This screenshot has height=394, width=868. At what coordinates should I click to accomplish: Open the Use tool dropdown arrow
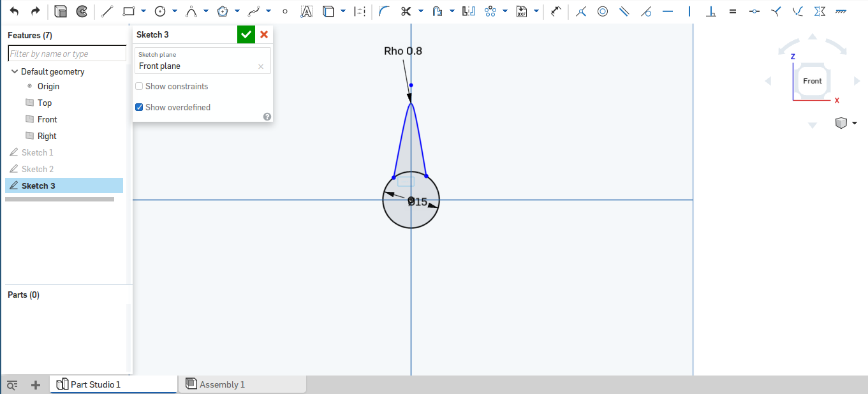pos(343,11)
